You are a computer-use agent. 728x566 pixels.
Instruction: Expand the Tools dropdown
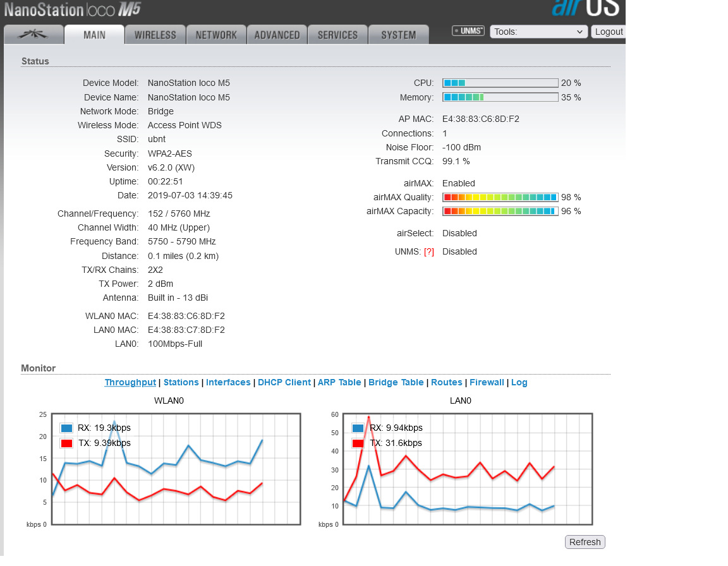[x=538, y=32]
